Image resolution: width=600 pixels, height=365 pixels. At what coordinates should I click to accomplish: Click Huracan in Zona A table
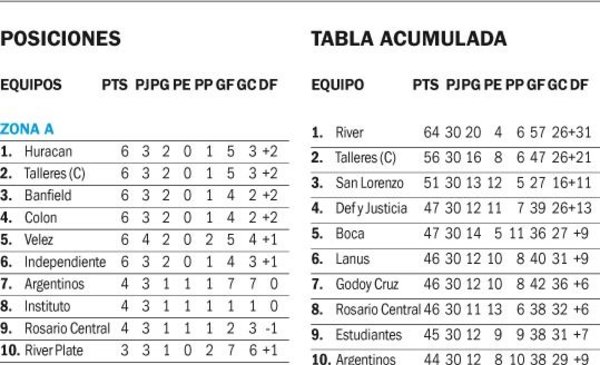click(48, 152)
